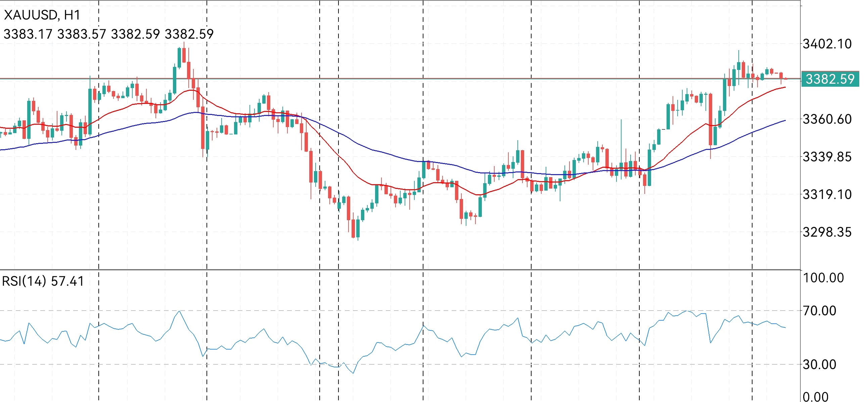
Task: Click the RSI 30.00 oversold level label
Action: [820, 364]
